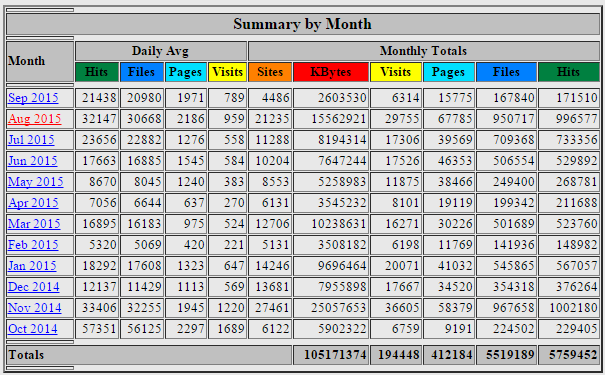Image resolution: width=605 pixels, height=375 pixels.
Task: Click the blue Monthly Totals Files header
Action: 506,72
